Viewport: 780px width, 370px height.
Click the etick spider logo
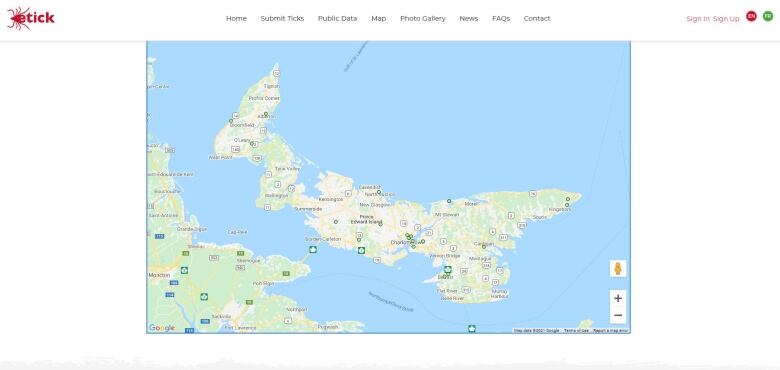pos(31,18)
